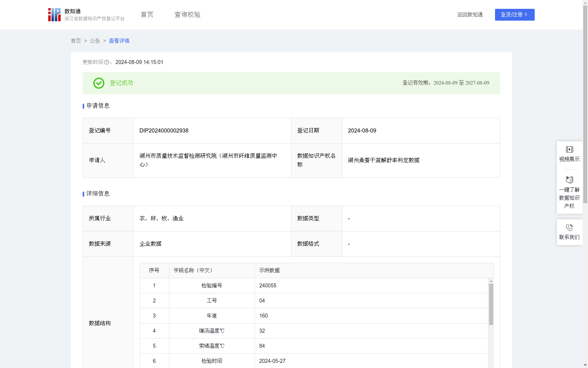
Task: Click the 申请信息 section heading
Action: 98,106
